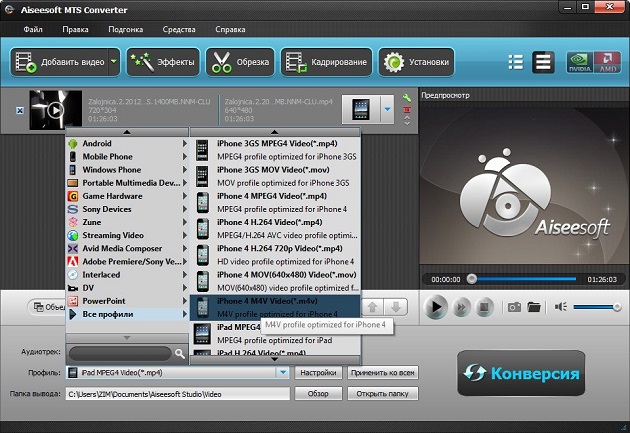
Task: Choose iPhone 4 H.264 720p Video profile
Action: (x=275, y=255)
